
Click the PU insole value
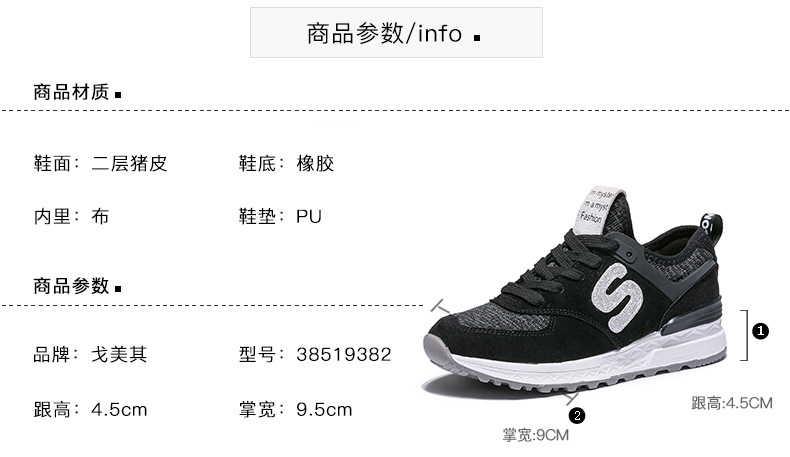tap(309, 217)
